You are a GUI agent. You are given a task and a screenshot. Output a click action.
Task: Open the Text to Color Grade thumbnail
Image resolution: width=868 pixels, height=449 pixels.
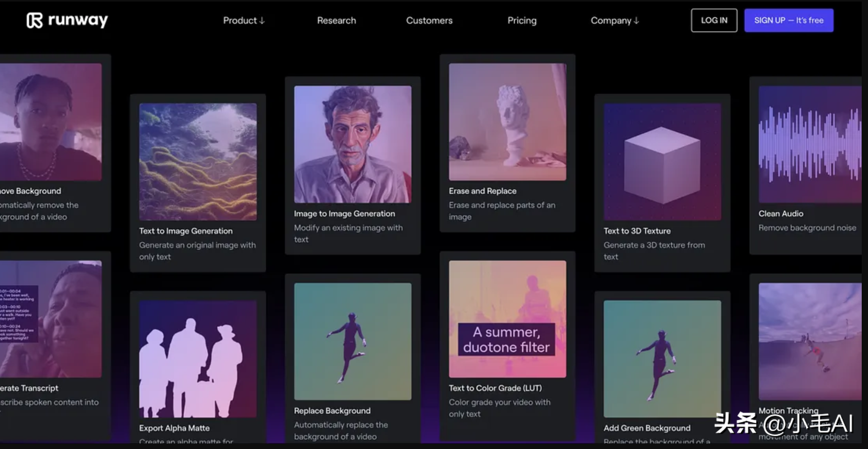point(508,319)
